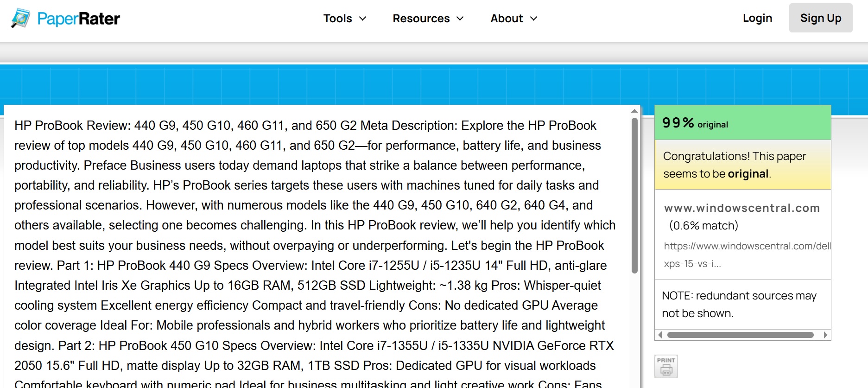Open the www.windowscentral.com source heading
Image resolution: width=868 pixels, height=388 pixels.
(x=742, y=208)
